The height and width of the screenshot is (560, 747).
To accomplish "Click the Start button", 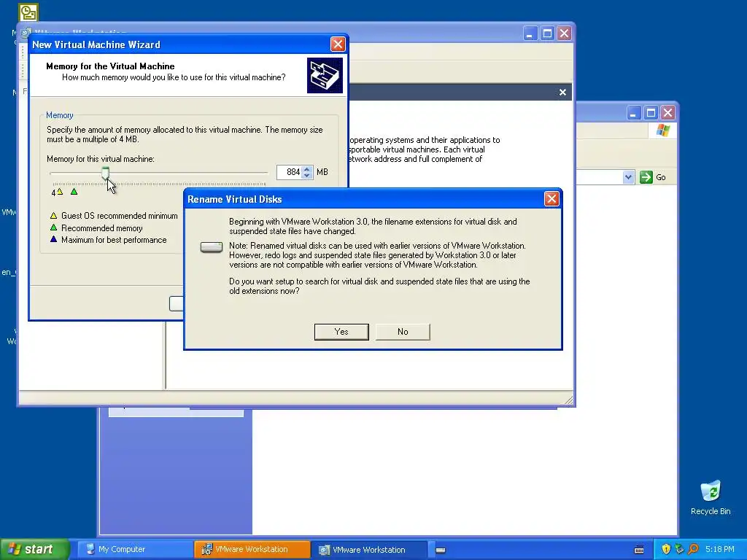I will click(34, 550).
